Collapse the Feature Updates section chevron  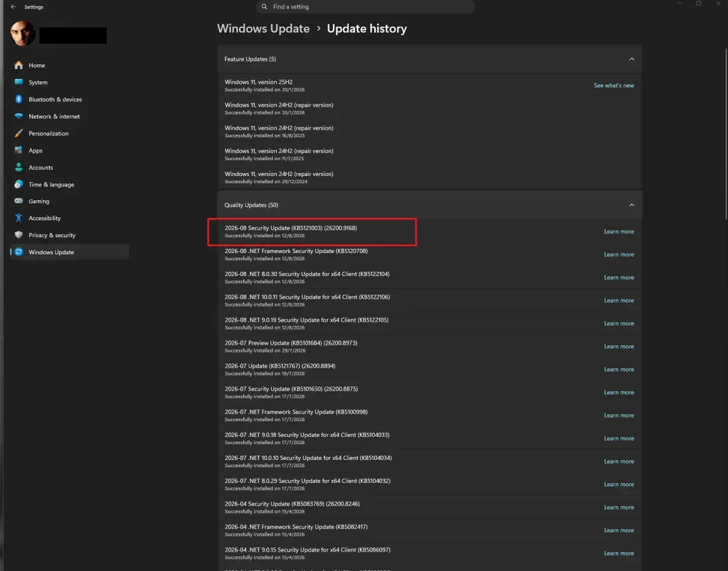coord(632,59)
